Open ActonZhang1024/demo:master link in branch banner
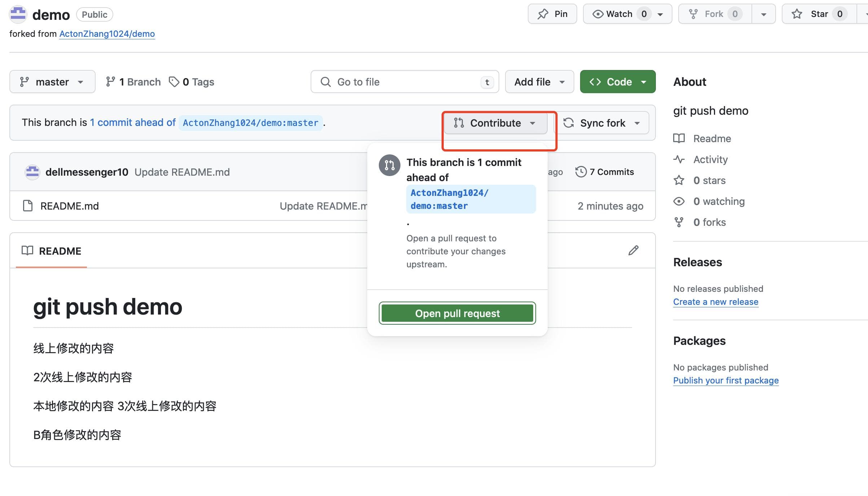 pos(251,123)
